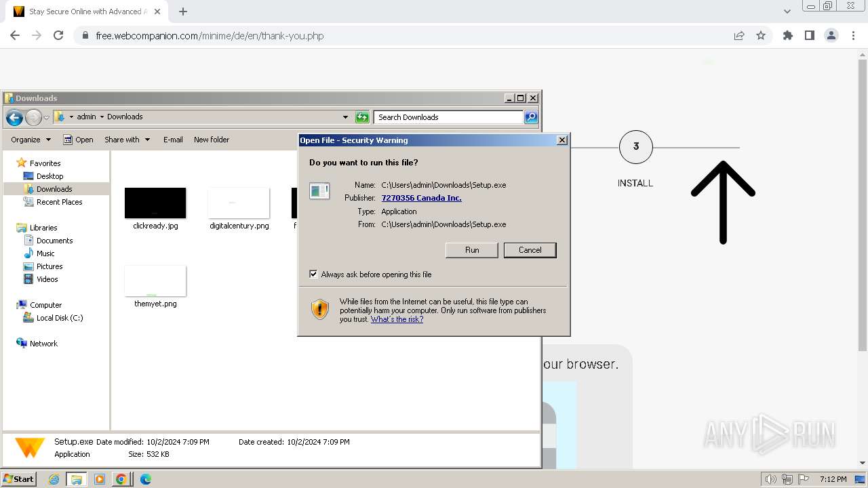Expand the Explorer address bar history dropdown
Screen dimensions: 868x488
[345, 117]
